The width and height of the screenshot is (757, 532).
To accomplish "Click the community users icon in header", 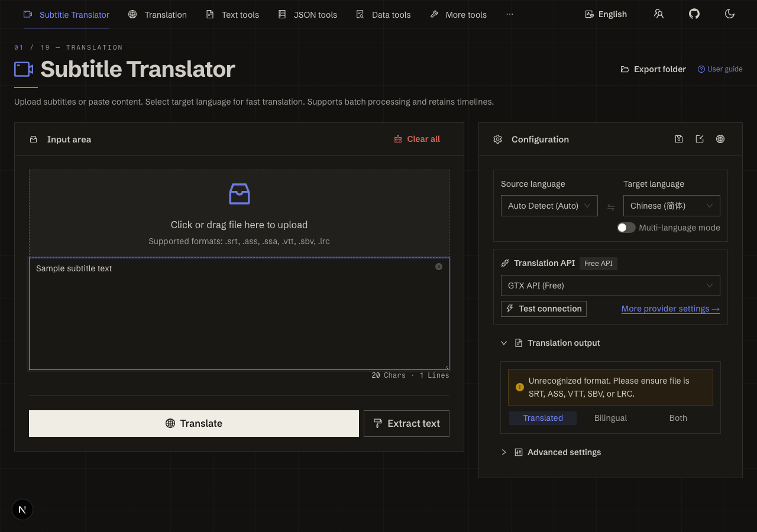I will [659, 14].
